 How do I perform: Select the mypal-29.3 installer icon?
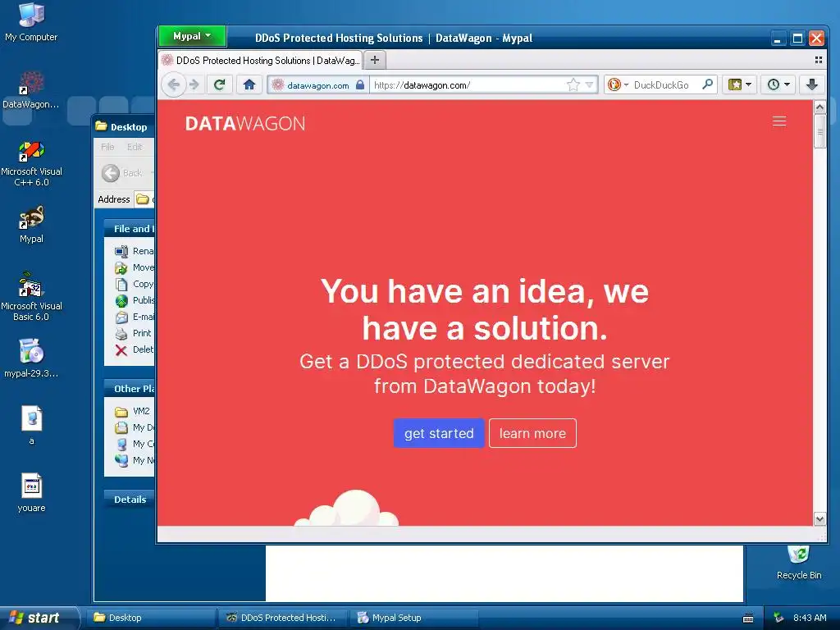click(31, 358)
